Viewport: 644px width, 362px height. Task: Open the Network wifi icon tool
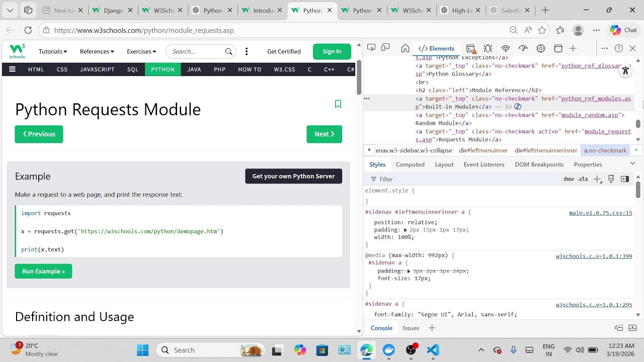[506, 48]
